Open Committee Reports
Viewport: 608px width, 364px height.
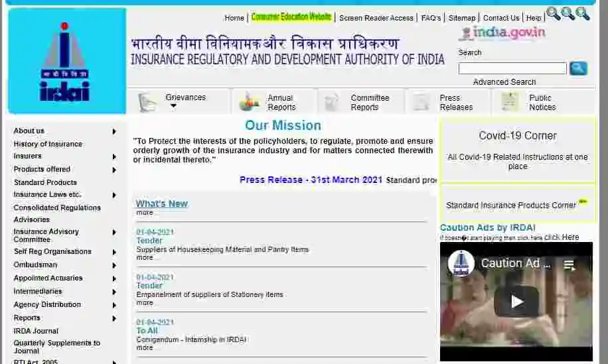coord(370,103)
